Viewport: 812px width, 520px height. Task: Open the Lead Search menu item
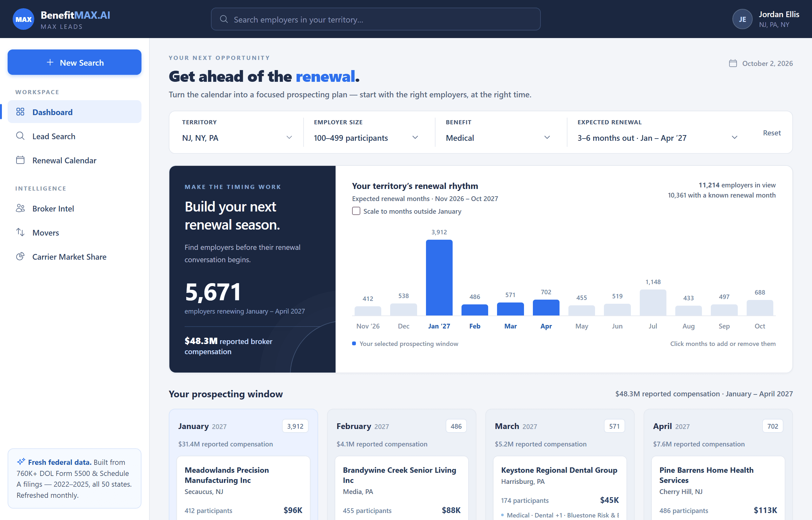tap(74, 136)
